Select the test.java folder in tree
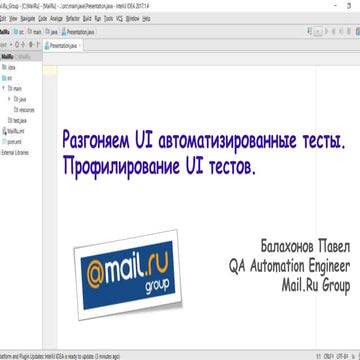 (17, 121)
